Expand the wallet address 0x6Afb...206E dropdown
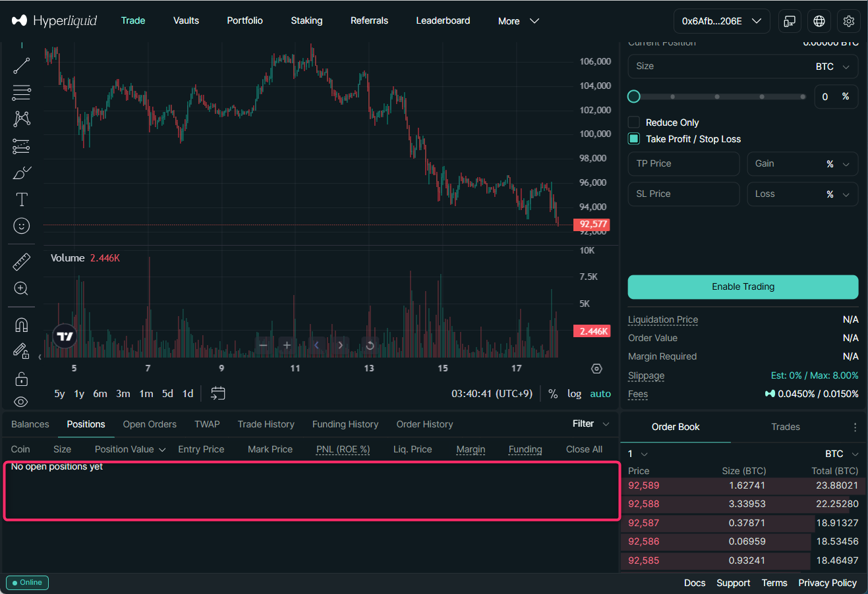The image size is (868, 594). click(x=721, y=21)
